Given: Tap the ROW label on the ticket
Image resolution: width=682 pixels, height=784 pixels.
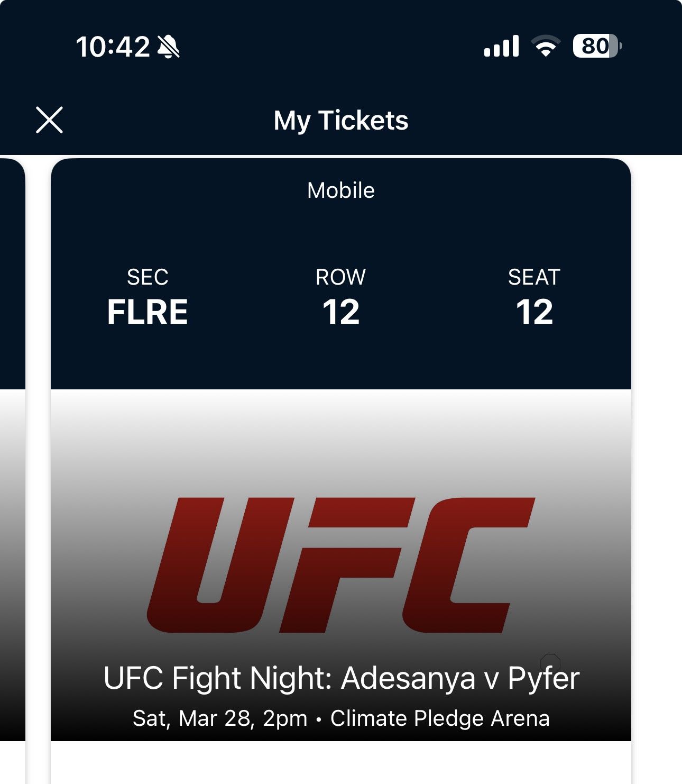Looking at the screenshot, I should pyautogui.click(x=341, y=277).
